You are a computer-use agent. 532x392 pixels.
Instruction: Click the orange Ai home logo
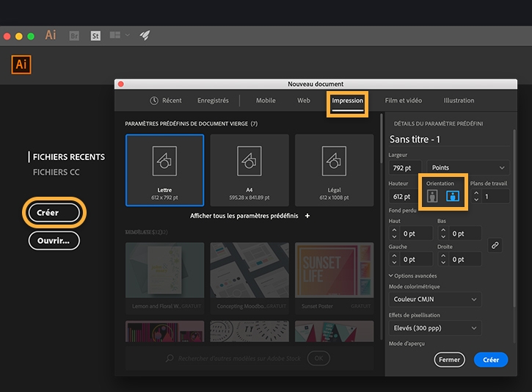point(21,65)
